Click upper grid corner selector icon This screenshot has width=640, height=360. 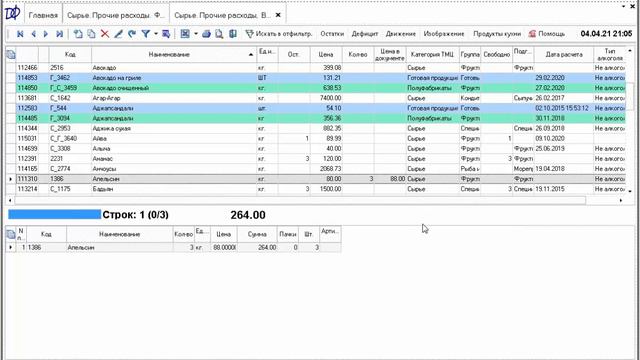click(11, 54)
